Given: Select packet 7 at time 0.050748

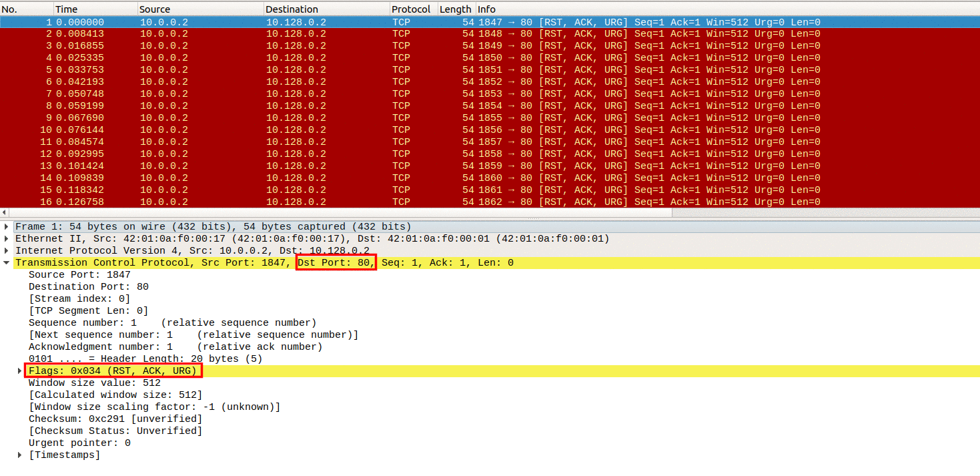Looking at the screenshot, I should coord(490,94).
